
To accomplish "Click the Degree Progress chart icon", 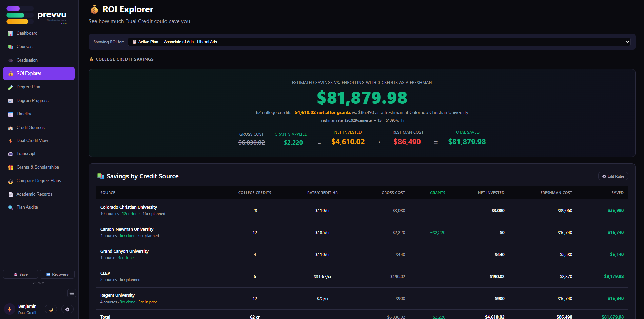I will point(11,101).
